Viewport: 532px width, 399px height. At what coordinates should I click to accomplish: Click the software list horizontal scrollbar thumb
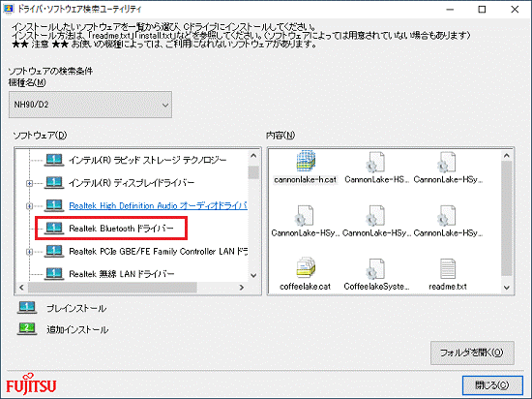112,288
